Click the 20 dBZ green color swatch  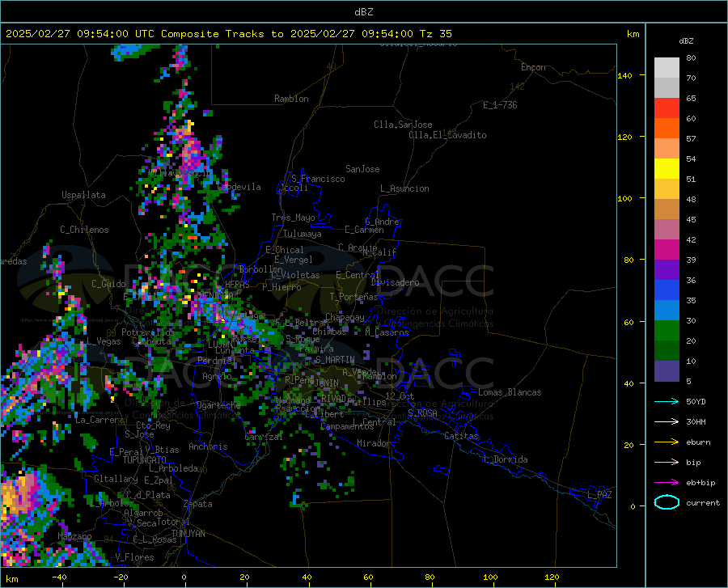click(x=667, y=331)
